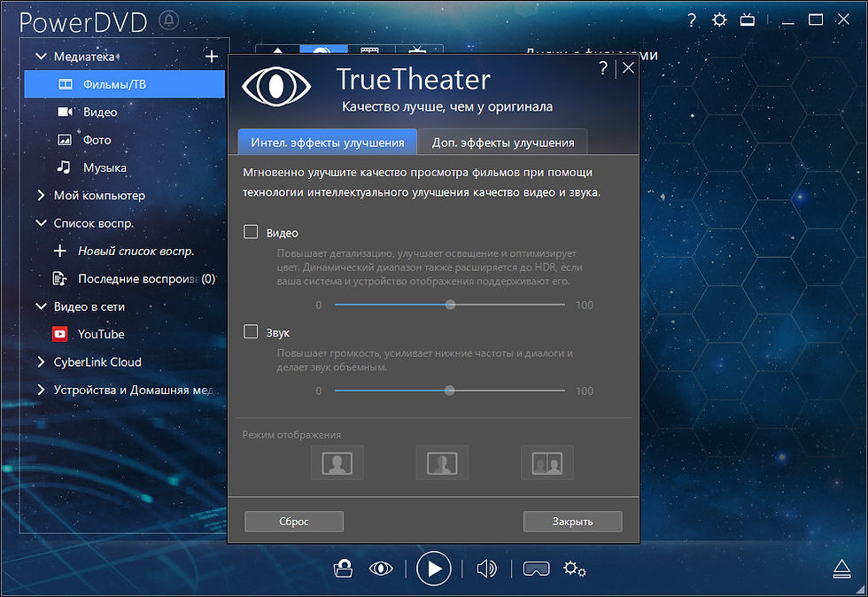Adjust the Звук enhancement level slider
This screenshot has width=868, height=597.
point(450,391)
